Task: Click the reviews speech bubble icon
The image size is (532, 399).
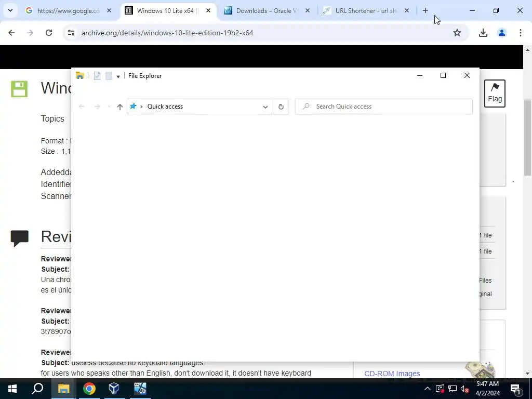Action: pyautogui.click(x=19, y=238)
